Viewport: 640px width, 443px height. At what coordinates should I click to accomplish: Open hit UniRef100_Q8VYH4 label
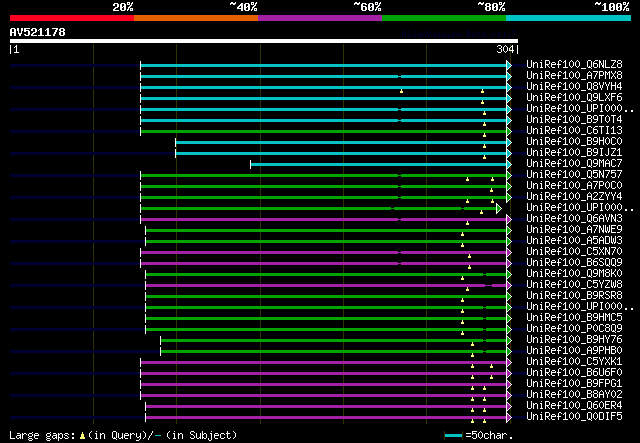tap(574, 87)
